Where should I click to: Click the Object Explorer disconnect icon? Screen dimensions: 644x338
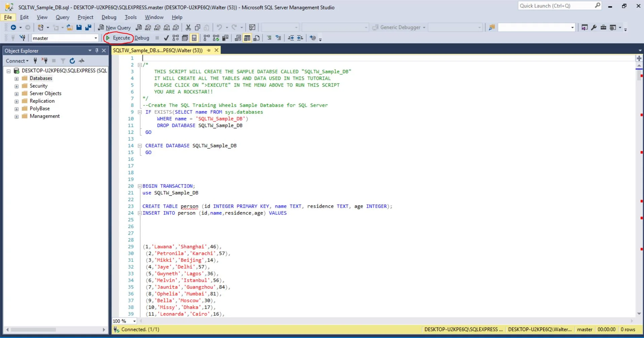(44, 61)
